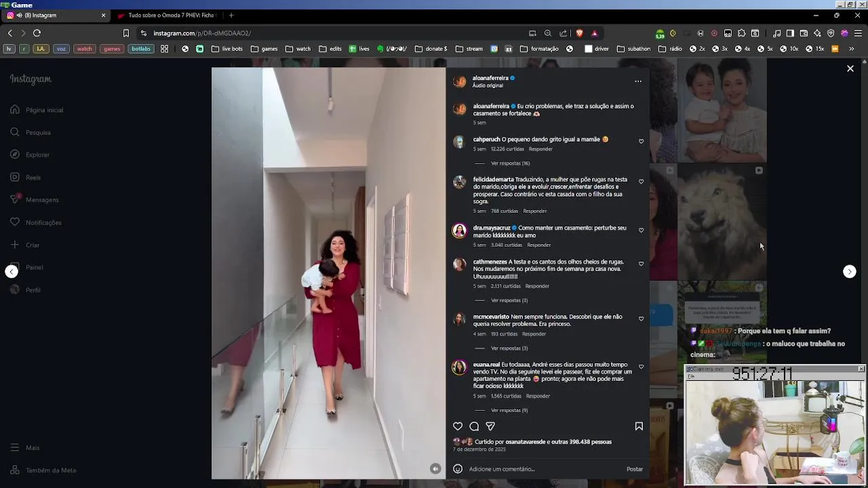868x488 pixels.
Task: Open Brave Shields lion icon
Action: pos(579,33)
